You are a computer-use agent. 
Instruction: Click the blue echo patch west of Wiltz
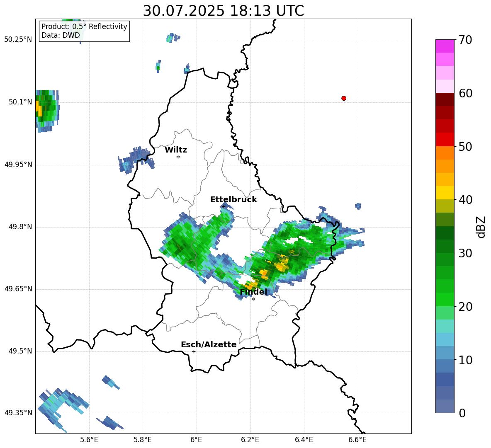[136, 160]
